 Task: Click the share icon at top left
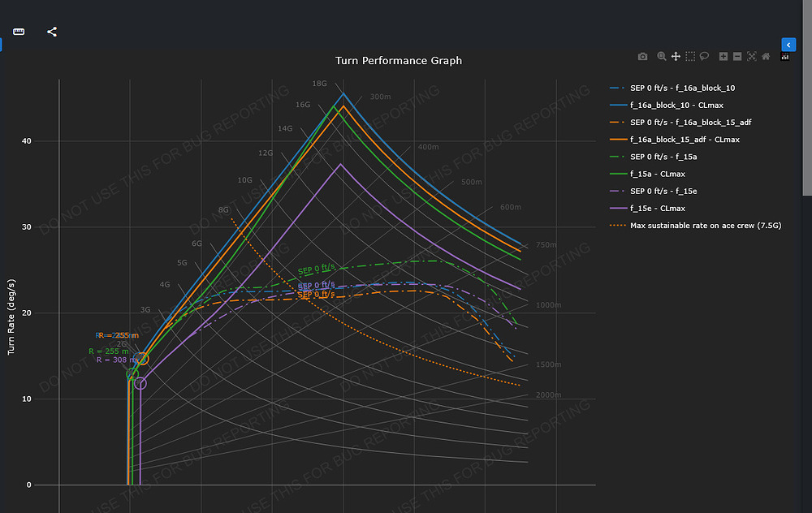click(x=52, y=32)
